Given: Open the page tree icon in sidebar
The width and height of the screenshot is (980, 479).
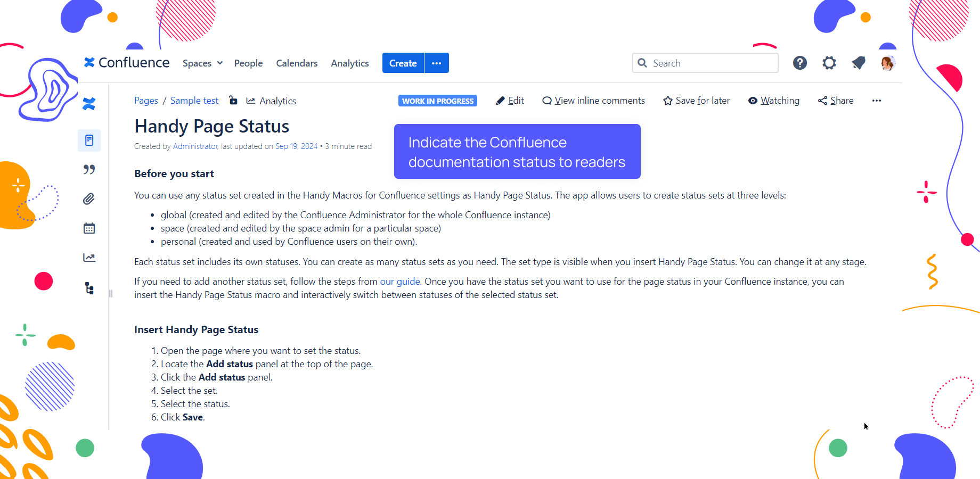Looking at the screenshot, I should pos(89,288).
